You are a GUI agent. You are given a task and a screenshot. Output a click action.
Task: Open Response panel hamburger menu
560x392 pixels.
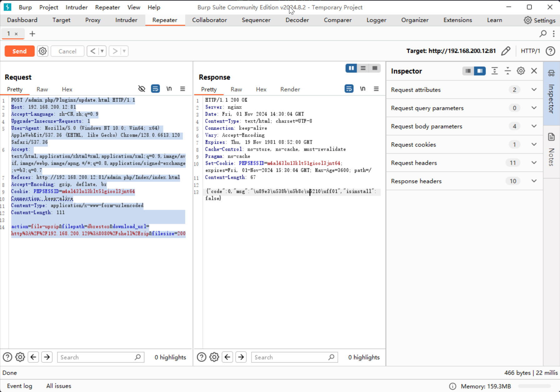[x=376, y=89]
